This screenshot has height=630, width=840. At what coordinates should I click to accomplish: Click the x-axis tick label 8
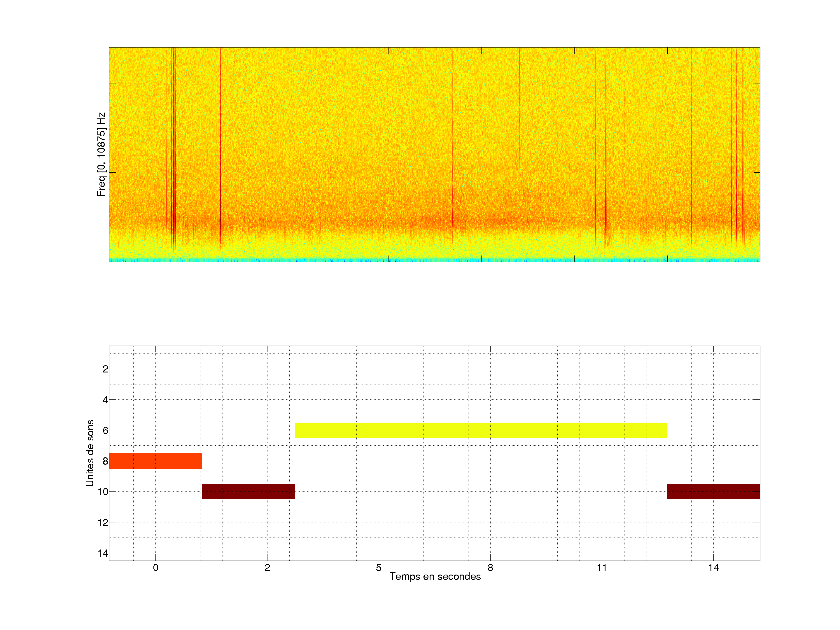point(490,568)
